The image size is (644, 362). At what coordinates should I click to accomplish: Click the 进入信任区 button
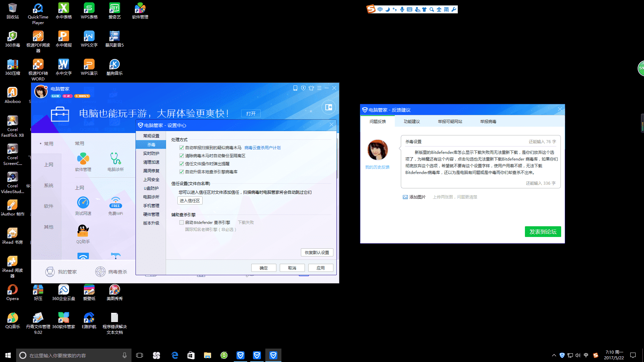190,200
